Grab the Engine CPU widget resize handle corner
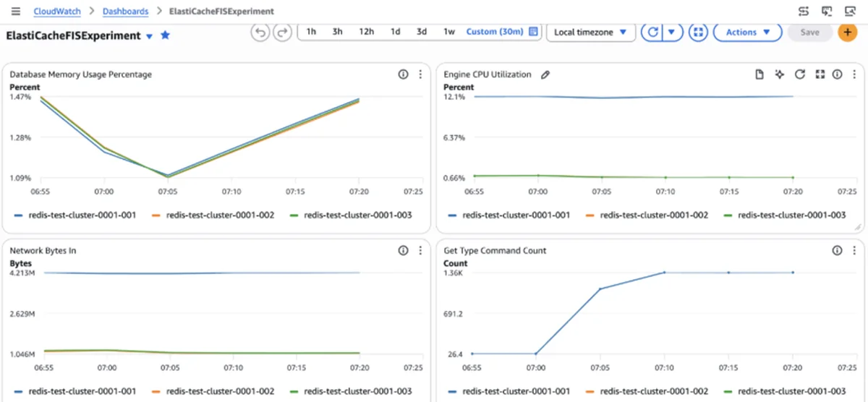Screen dimensions: 868x402 point(858,227)
